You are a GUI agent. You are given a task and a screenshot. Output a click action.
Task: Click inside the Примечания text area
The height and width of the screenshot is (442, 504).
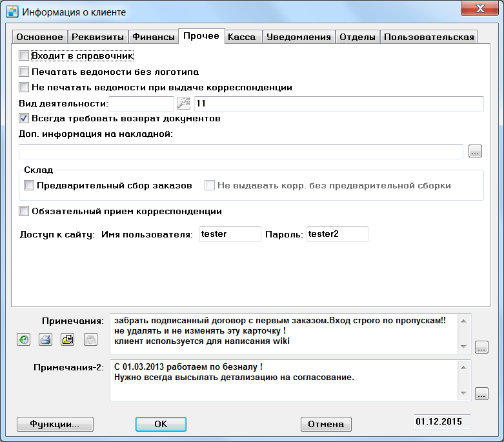pos(283,334)
